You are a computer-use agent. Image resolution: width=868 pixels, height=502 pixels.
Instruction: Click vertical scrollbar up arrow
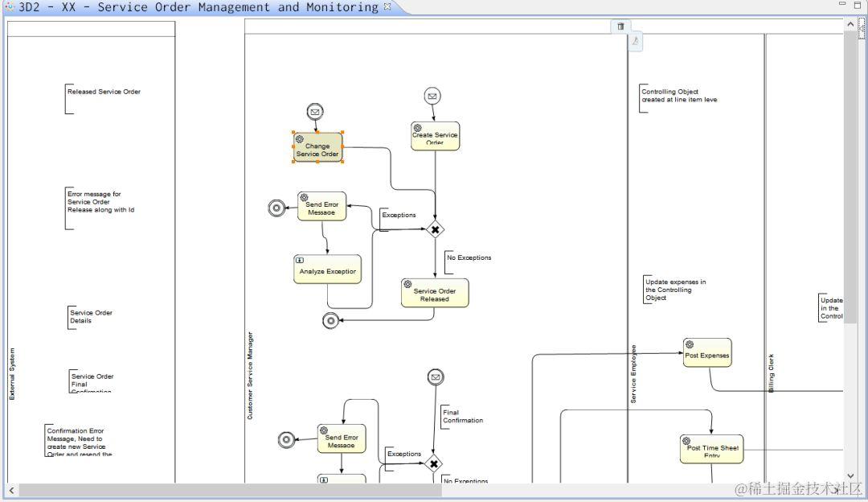click(850, 24)
